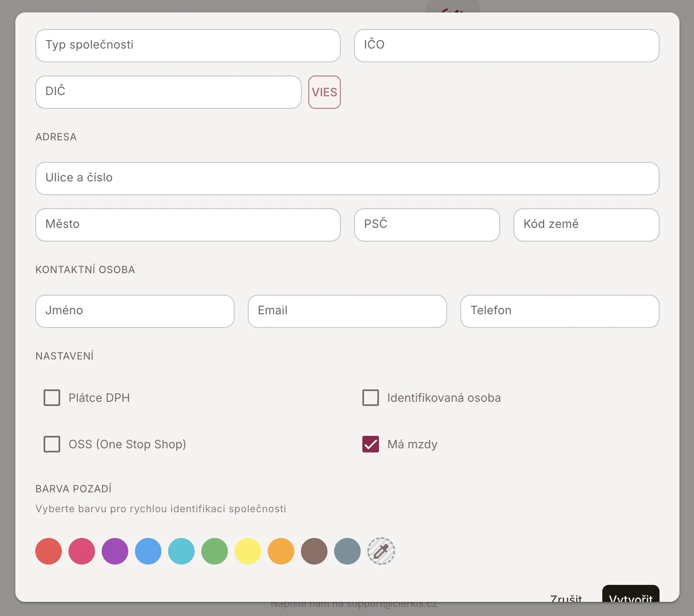Click the Email contact field
This screenshot has height=616, width=694.
coord(347,311)
